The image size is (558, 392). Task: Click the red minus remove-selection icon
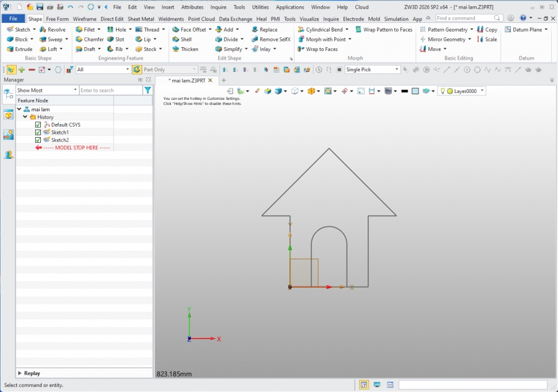(x=32, y=70)
